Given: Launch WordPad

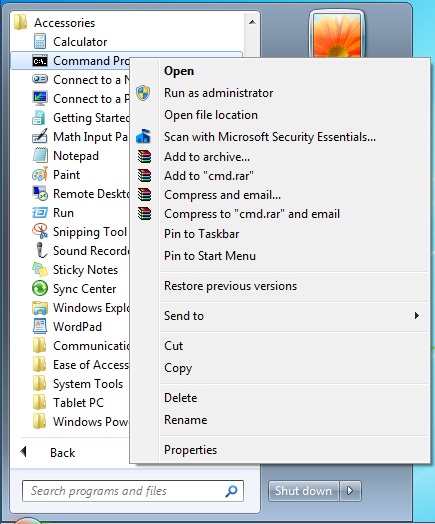Looking at the screenshot, I should click(77, 326).
